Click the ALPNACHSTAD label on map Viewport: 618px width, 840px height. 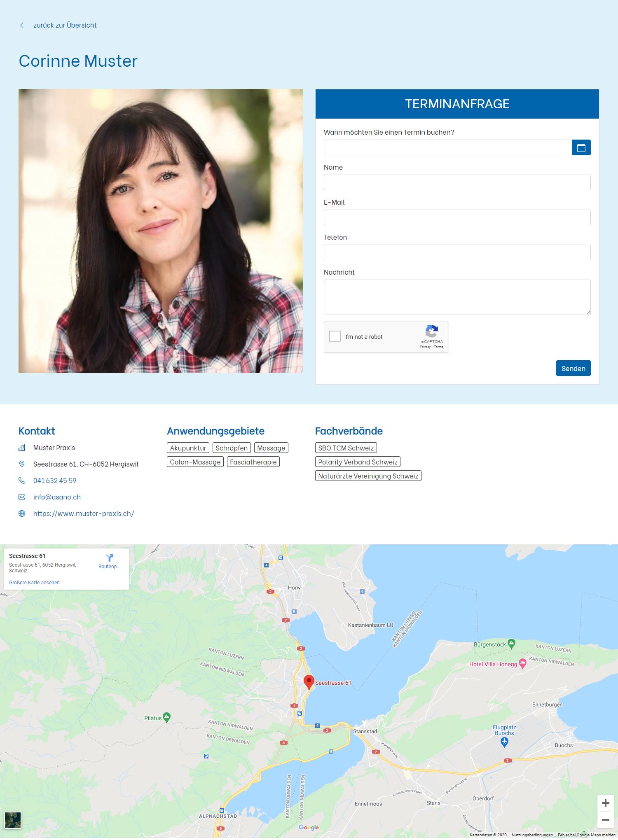pos(218,816)
